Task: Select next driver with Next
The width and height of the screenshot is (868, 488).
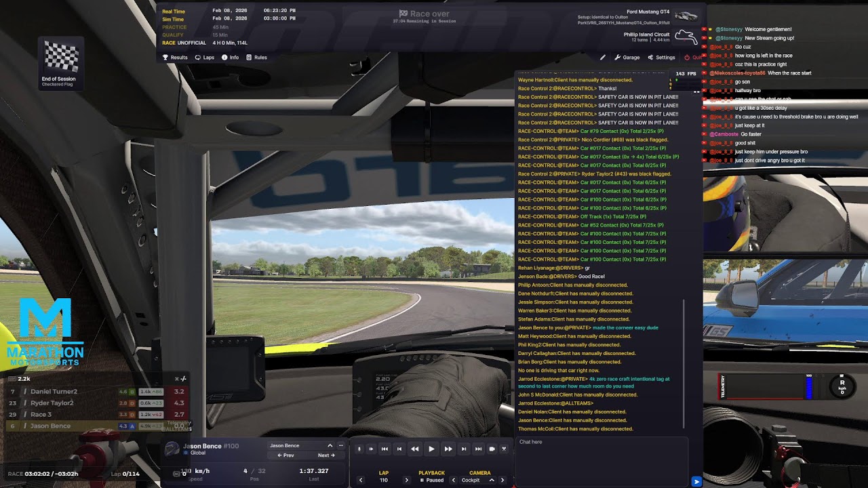Action: point(327,455)
